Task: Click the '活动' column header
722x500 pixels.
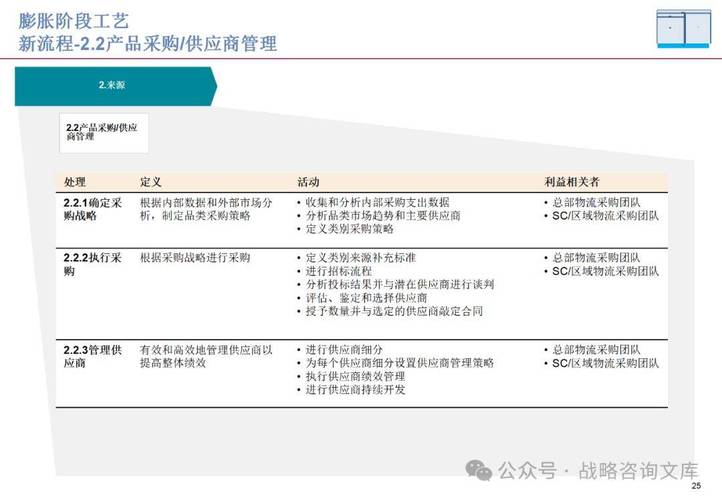Action: (309, 182)
